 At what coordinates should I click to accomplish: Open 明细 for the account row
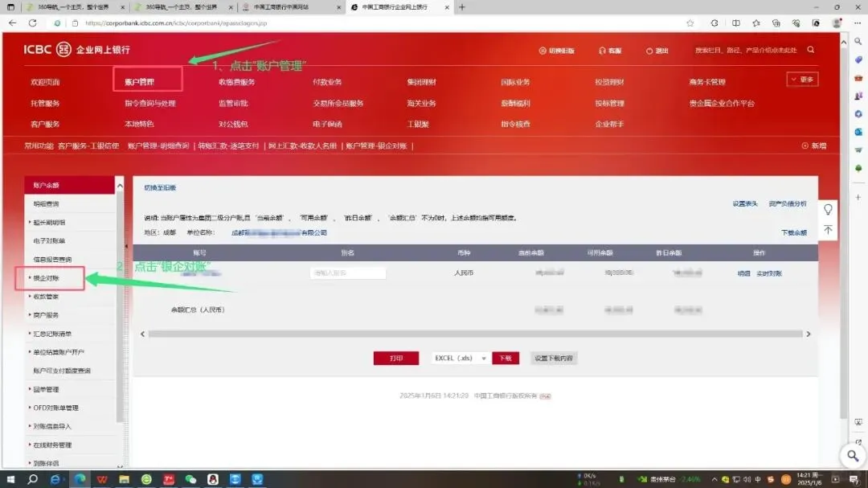click(743, 273)
